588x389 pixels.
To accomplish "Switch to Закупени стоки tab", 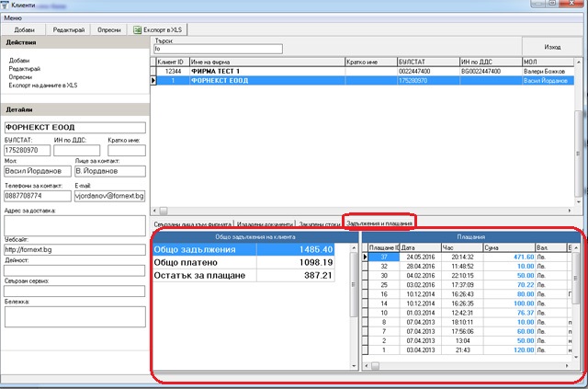I will 319,224.
